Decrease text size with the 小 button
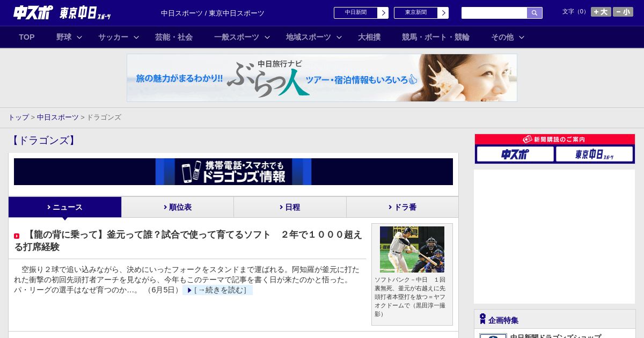 pos(623,12)
